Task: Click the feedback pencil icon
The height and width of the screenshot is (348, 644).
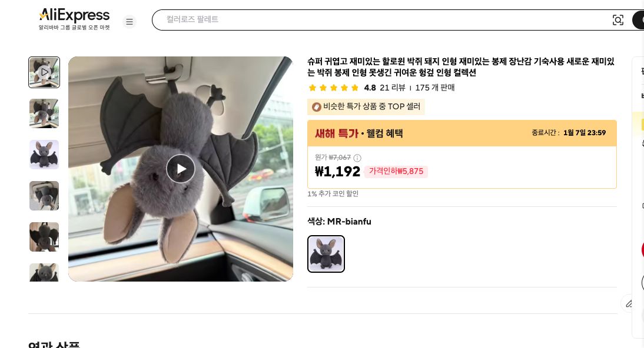Action: (x=629, y=303)
